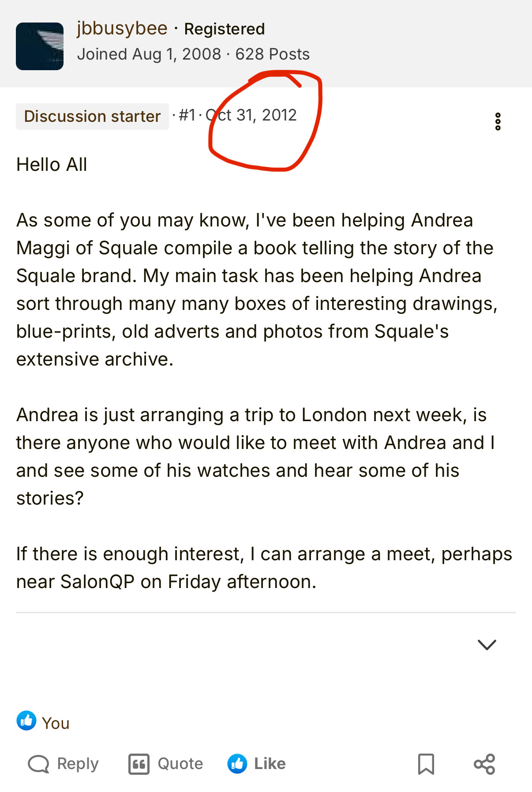Click the 628 Posts count
This screenshot has width=532, height=792.
(273, 54)
